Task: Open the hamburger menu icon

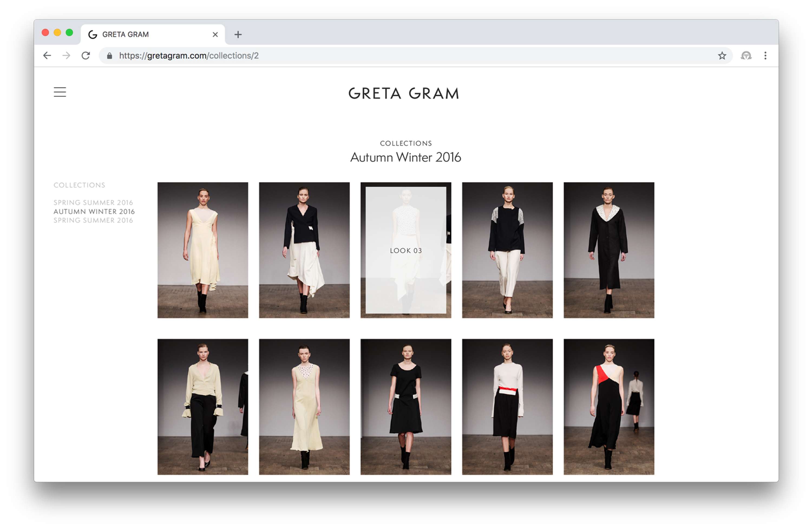Action: (x=60, y=92)
